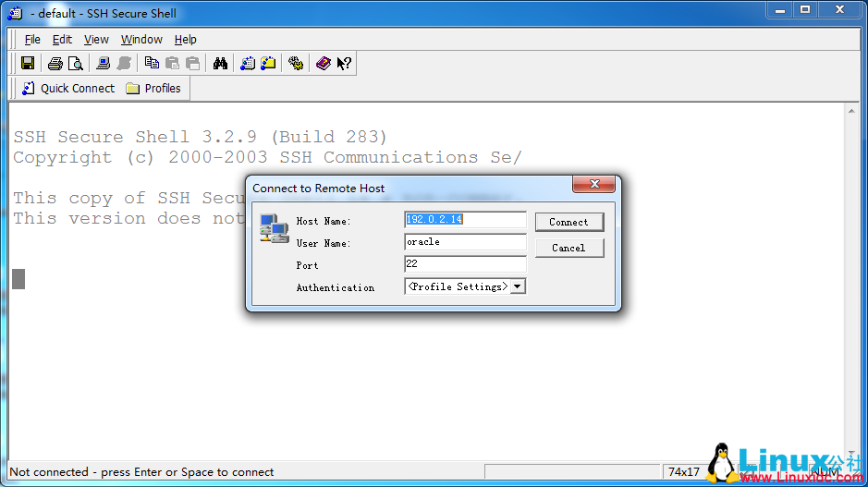Minimize the SSH Secure Shell window
This screenshot has width=868, height=487.
(780, 10)
